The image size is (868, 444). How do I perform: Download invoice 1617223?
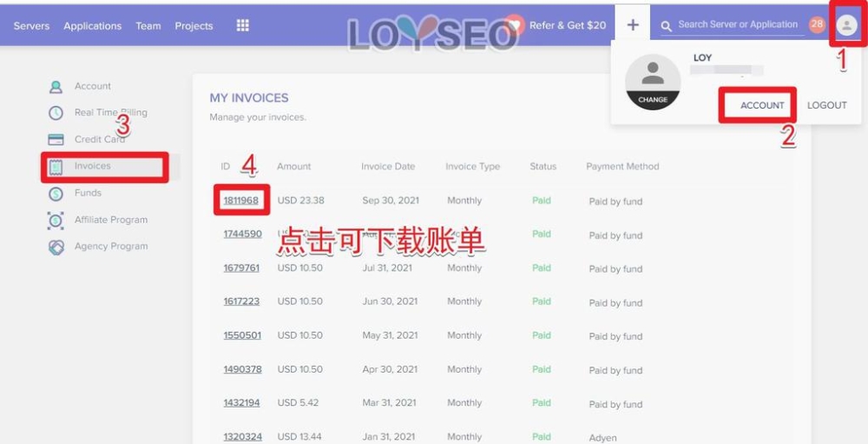[241, 302]
